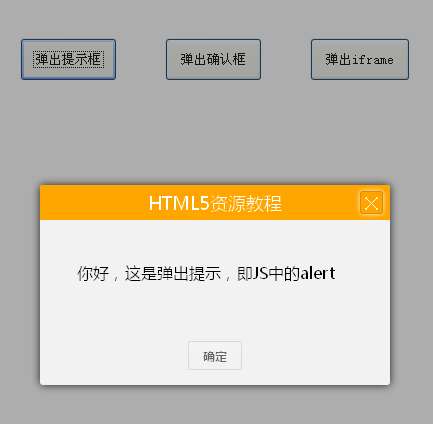Click the 即 character before JS
433x424 pixels.
244,274
